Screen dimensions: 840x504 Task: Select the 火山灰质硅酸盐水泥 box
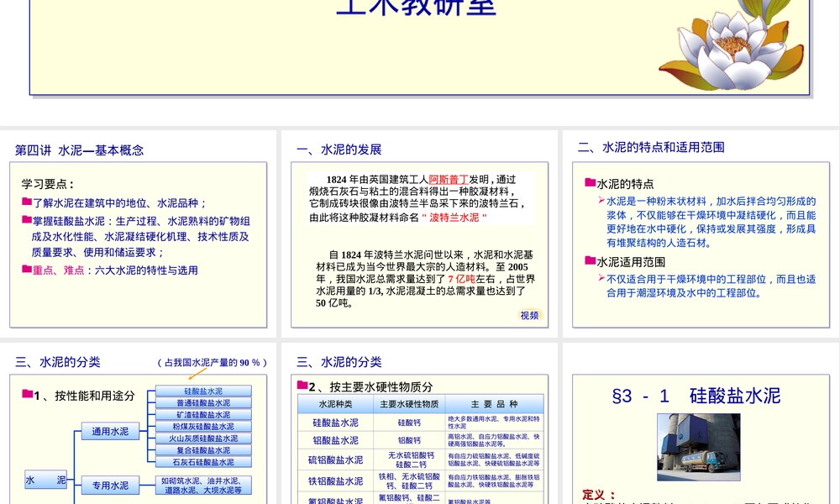pos(203,438)
